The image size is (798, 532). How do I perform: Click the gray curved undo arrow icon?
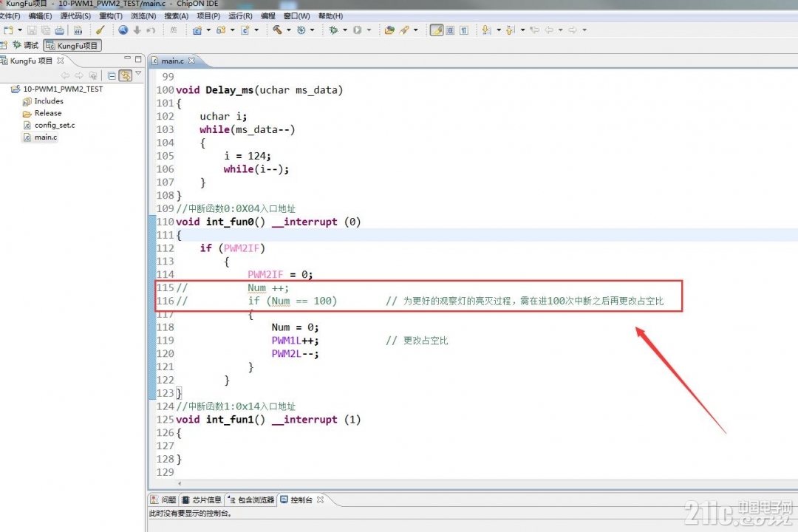[x=151, y=30]
